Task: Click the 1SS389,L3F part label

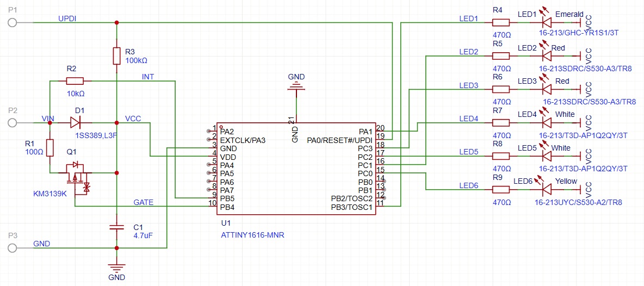Action: tap(95, 135)
